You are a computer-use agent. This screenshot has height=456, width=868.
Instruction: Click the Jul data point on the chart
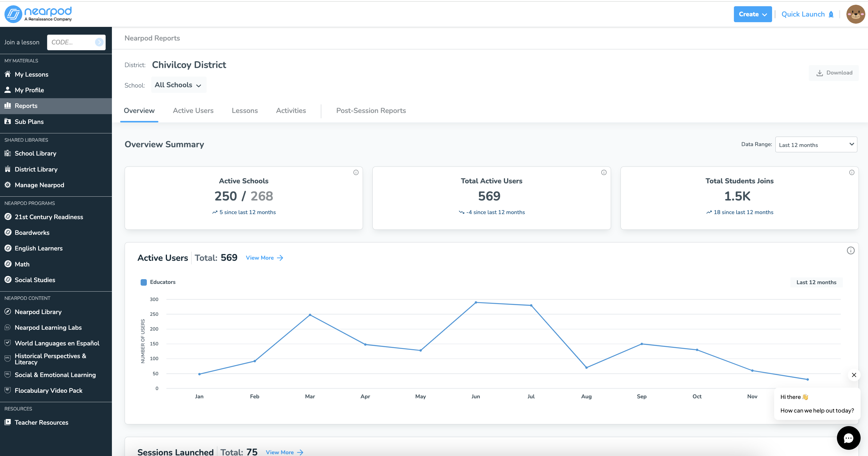pyautogui.click(x=531, y=305)
